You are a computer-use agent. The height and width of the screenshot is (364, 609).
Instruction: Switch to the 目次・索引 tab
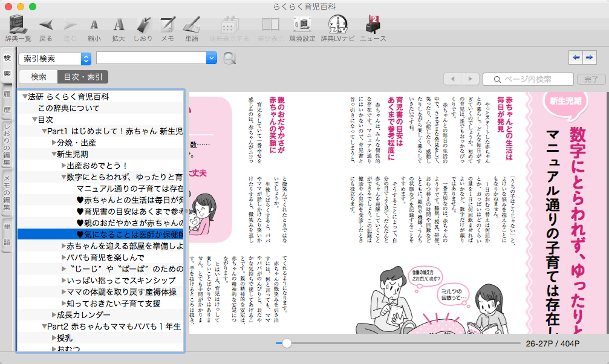tap(83, 77)
